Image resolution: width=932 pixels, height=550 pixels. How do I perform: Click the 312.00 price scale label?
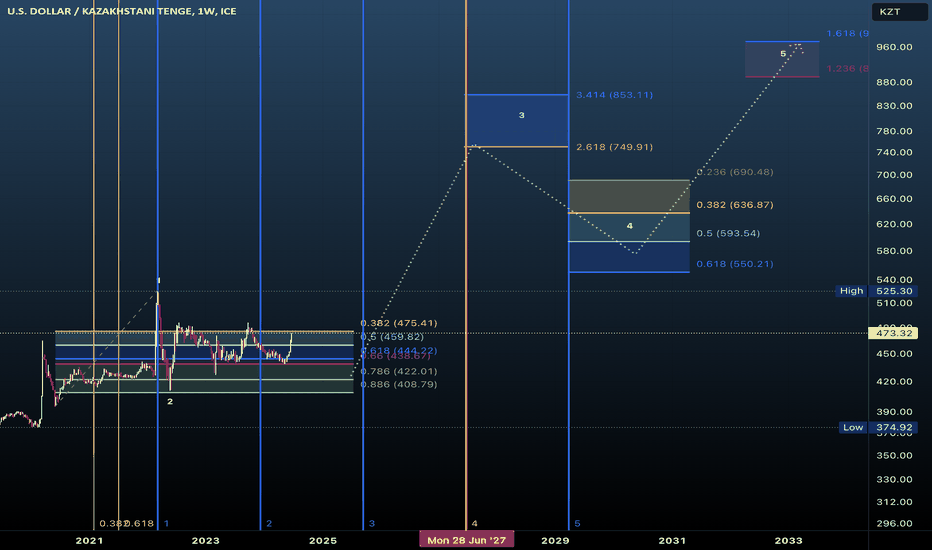pyautogui.click(x=894, y=502)
